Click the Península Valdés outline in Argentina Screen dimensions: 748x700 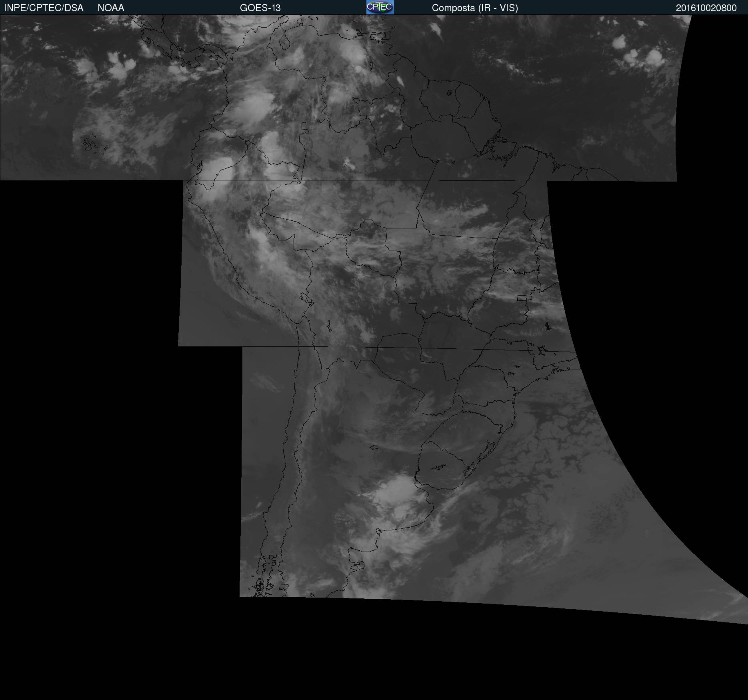pos(360,565)
